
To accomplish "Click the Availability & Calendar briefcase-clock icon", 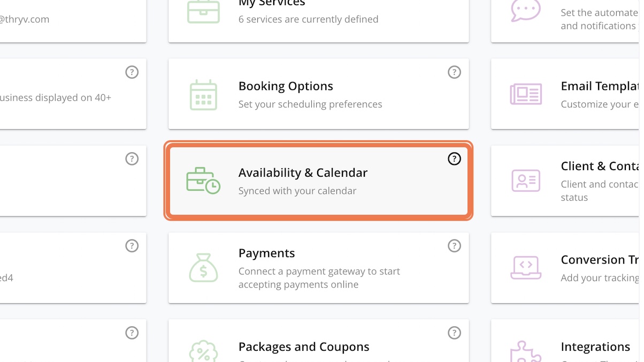I will coord(203,180).
